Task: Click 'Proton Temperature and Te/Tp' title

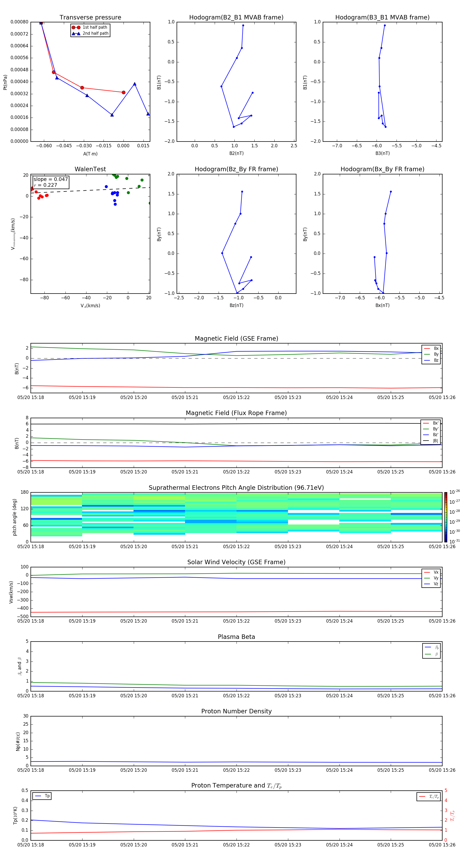Action: [x=236, y=786]
